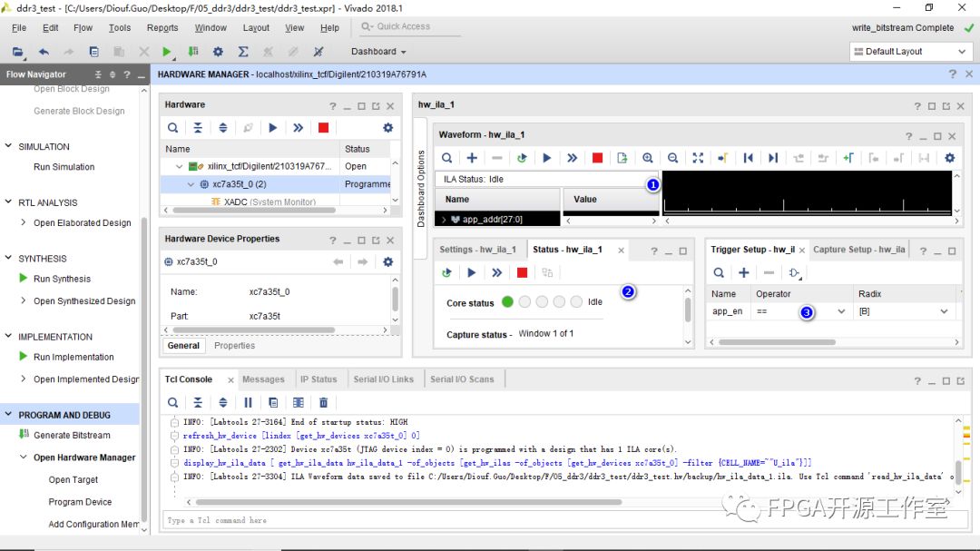Click Run Trigger Immediate icon in Status panel

[x=496, y=272]
